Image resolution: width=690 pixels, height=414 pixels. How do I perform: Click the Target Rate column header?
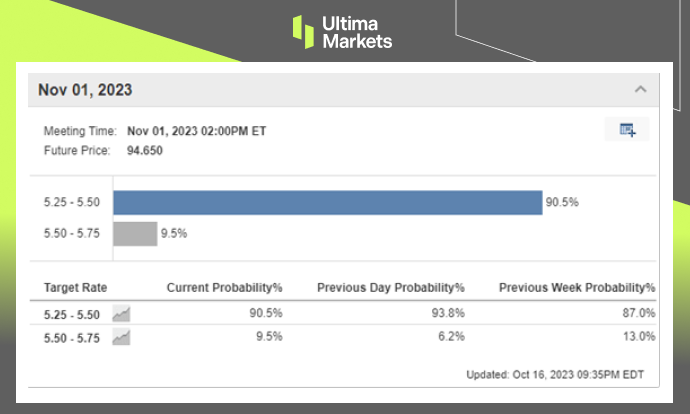click(x=75, y=288)
